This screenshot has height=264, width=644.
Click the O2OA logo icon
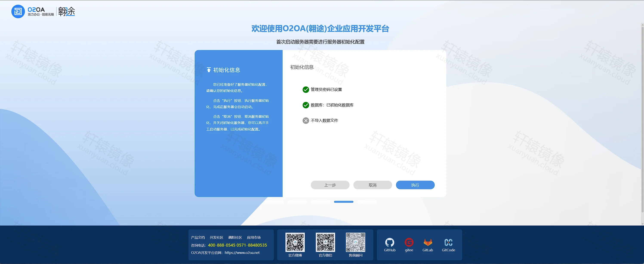click(18, 11)
